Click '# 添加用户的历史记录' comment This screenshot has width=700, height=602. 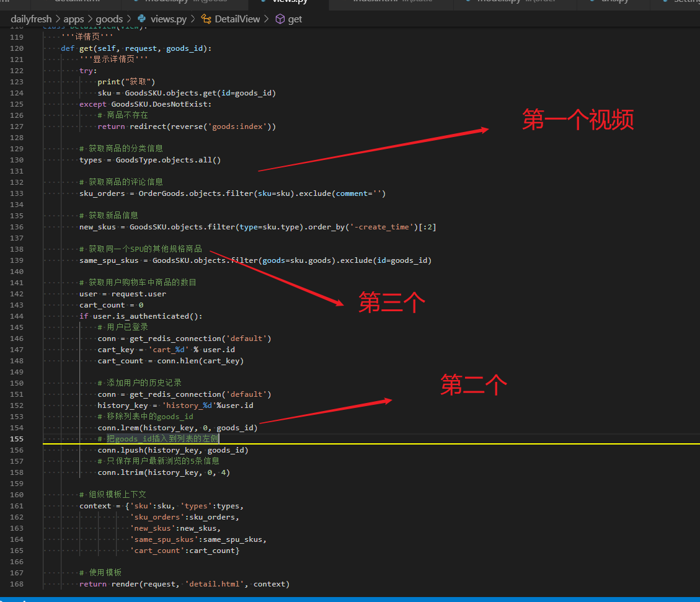140,383
